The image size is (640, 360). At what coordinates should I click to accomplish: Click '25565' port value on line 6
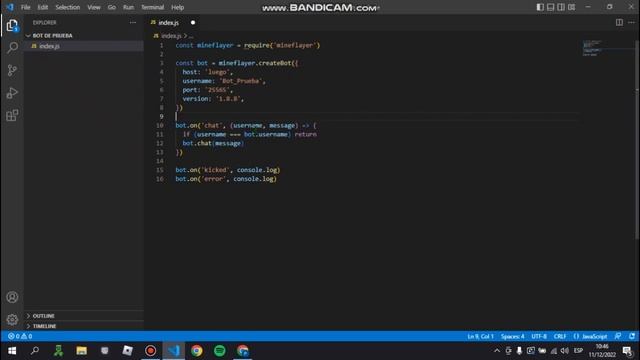point(217,90)
